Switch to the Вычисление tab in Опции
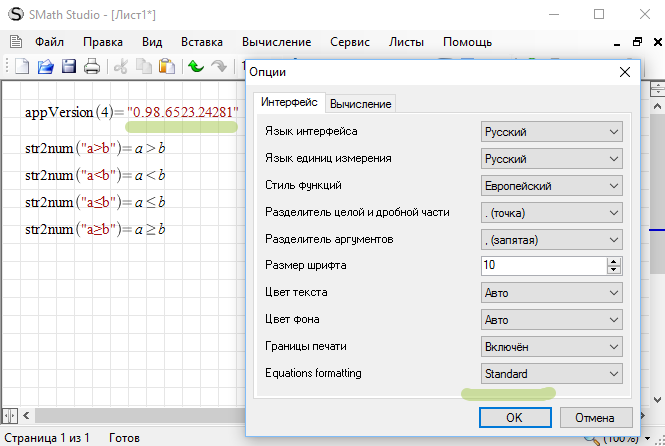665x446 pixels. [360, 103]
